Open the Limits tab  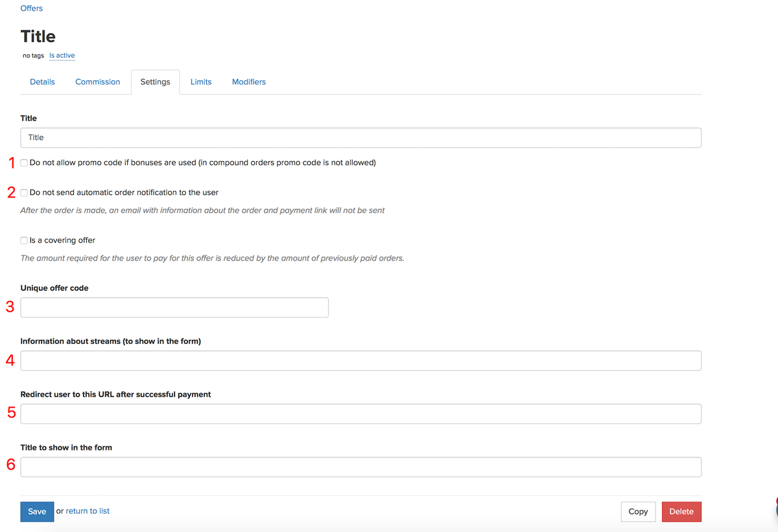[201, 82]
